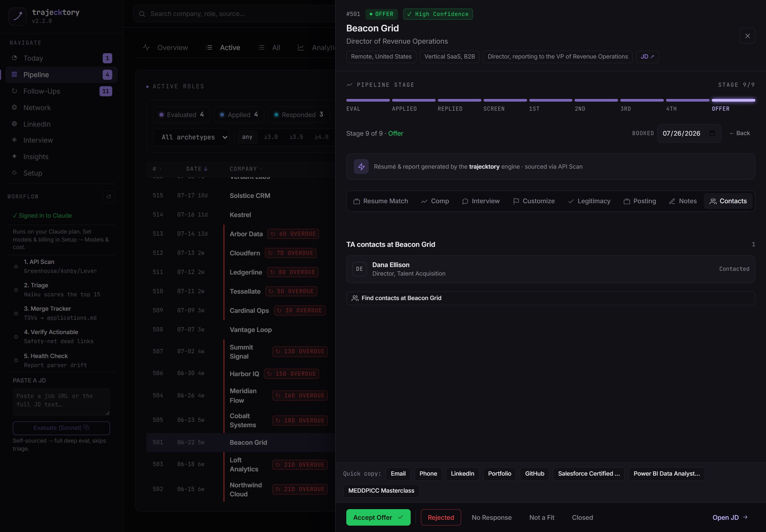The height and width of the screenshot is (532, 766).
Task: Click the search magnifier icon
Action: pyautogui.click(x=142, y=14)
